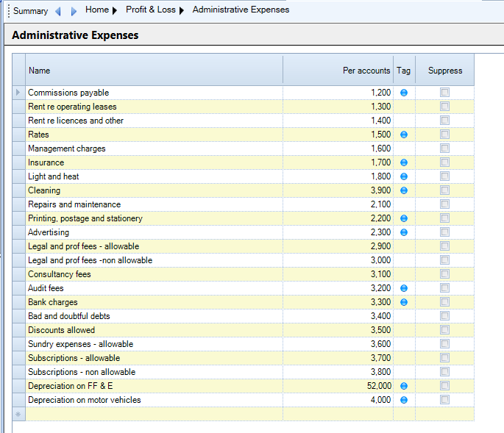Image resolution: width=504 pixels, height=433 pixels.
Task: Enable Suppress for Management charges
Action: tap(444, 148)
